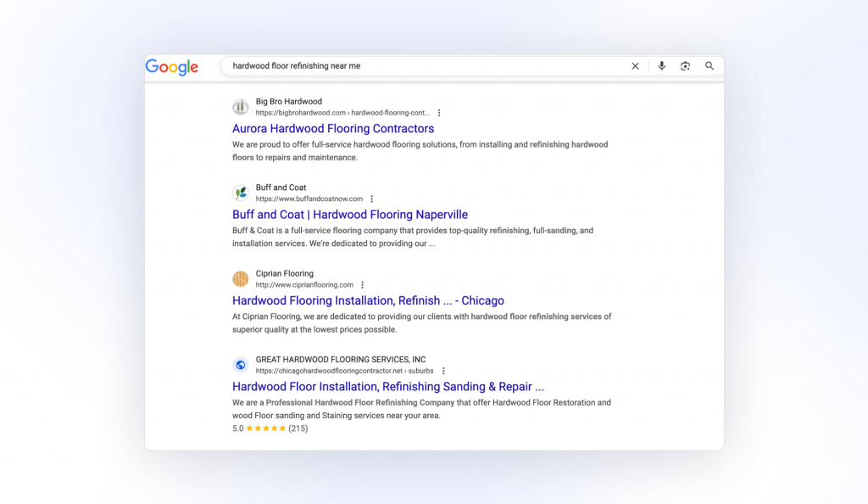Click Big Bro Hardwood favicon

click(240, 107)
